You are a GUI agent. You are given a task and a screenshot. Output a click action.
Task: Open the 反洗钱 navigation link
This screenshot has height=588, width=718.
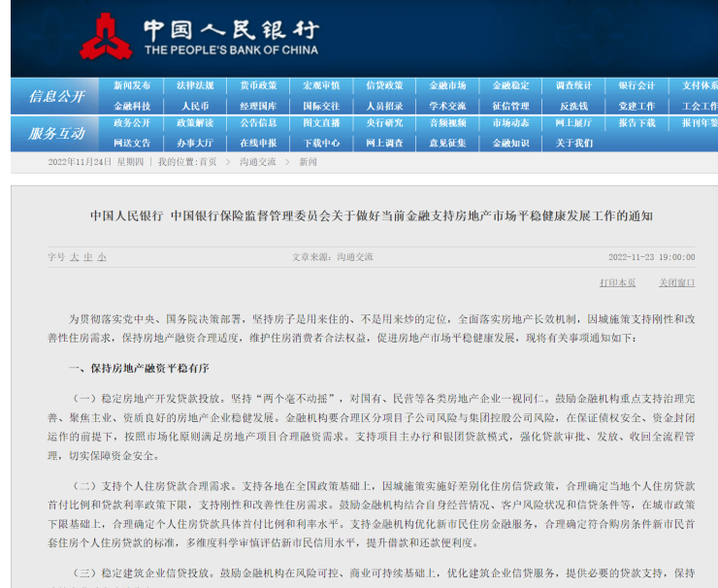coord(573,106)
